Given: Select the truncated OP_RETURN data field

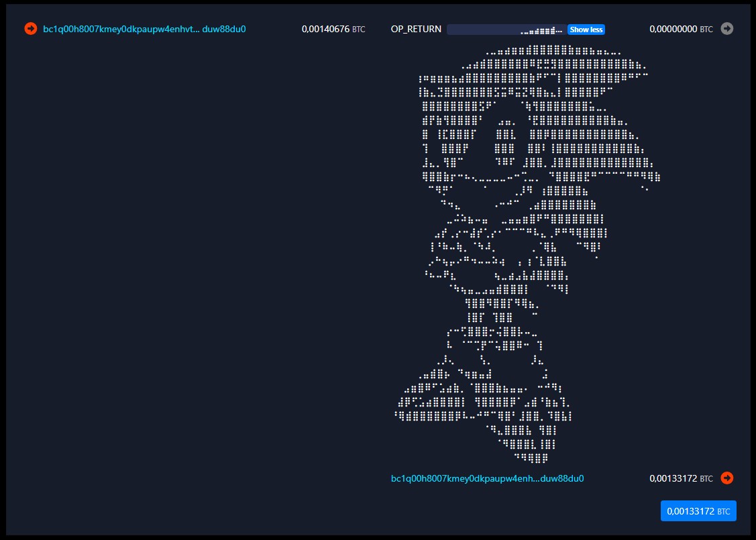Looking at the screenshot, I should [505, 30].
